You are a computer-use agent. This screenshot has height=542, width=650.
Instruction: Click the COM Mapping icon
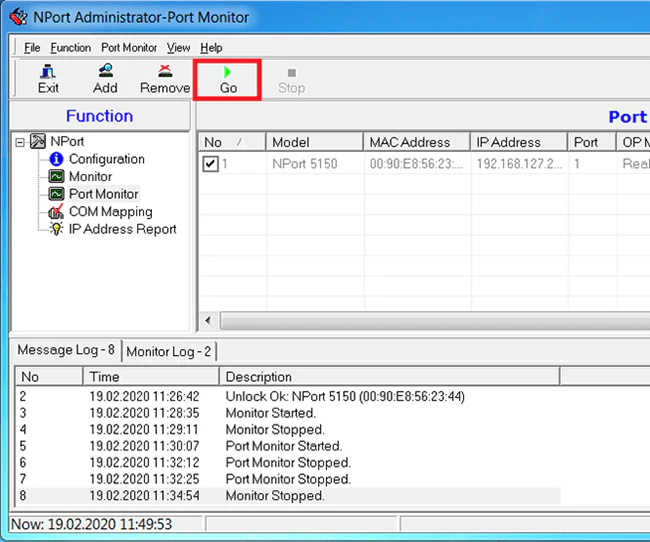click(56, 211)
